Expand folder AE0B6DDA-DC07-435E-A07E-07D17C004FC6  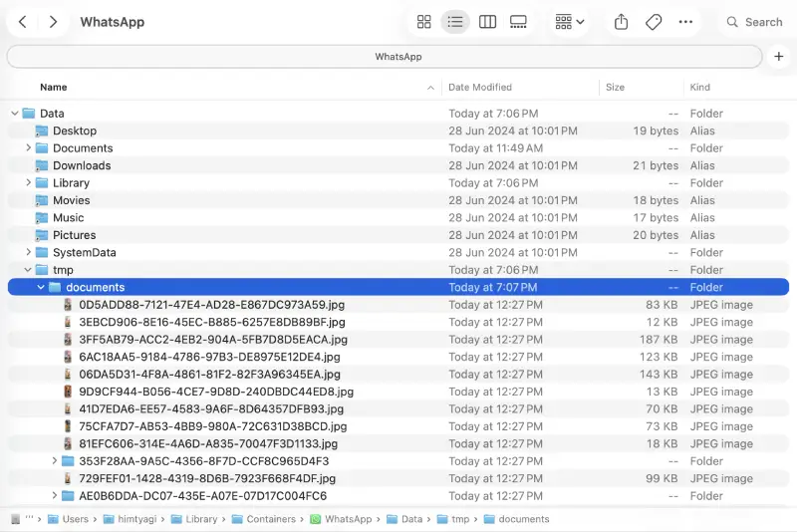[x=55, y=495]
